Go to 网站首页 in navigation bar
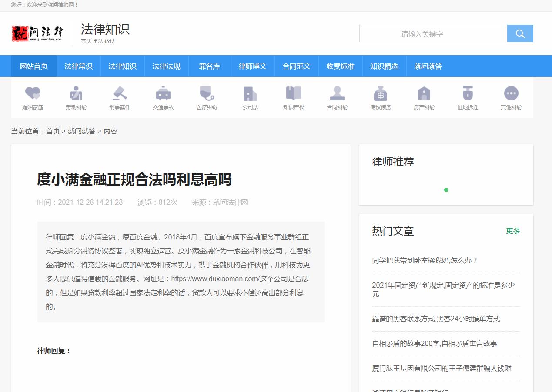Viewport: 552px width, 392px height. pyautogui.click(x=34, y=66)
